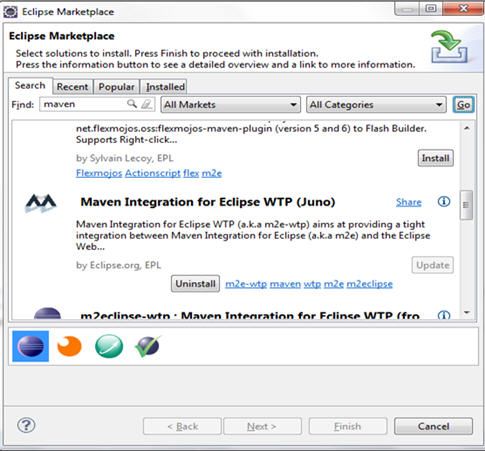
Task: Select the Eclipse Marketplace catalog icon
Action: [x=31, y=346]
